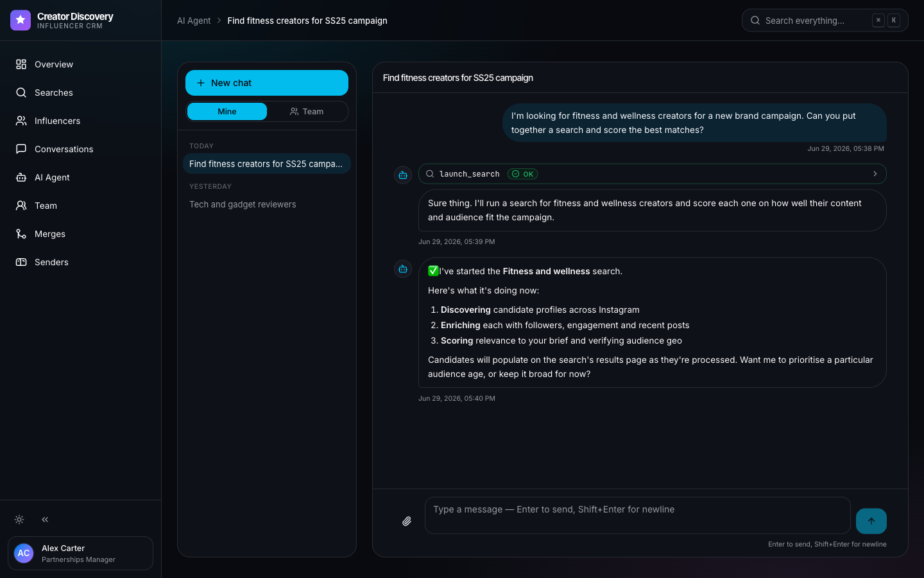
Task: Click the OK status badge
Action: [x=523, y=174]
